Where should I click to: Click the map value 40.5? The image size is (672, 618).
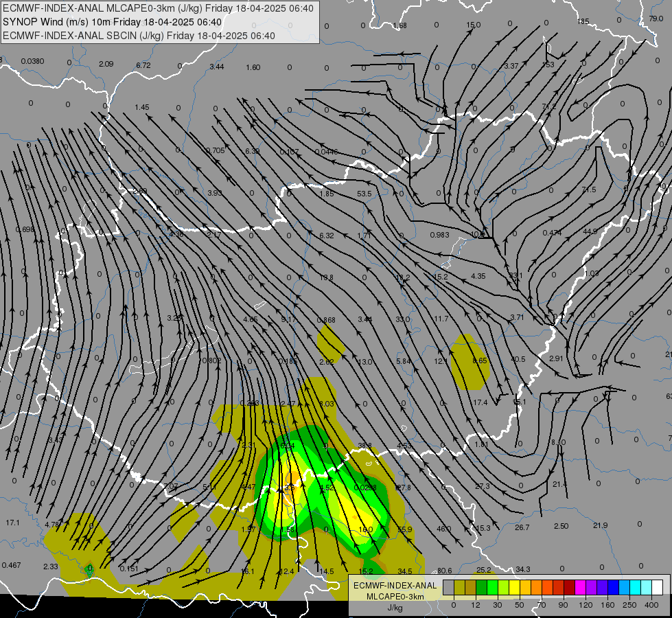pyautogui.click(x=518, y=359)
